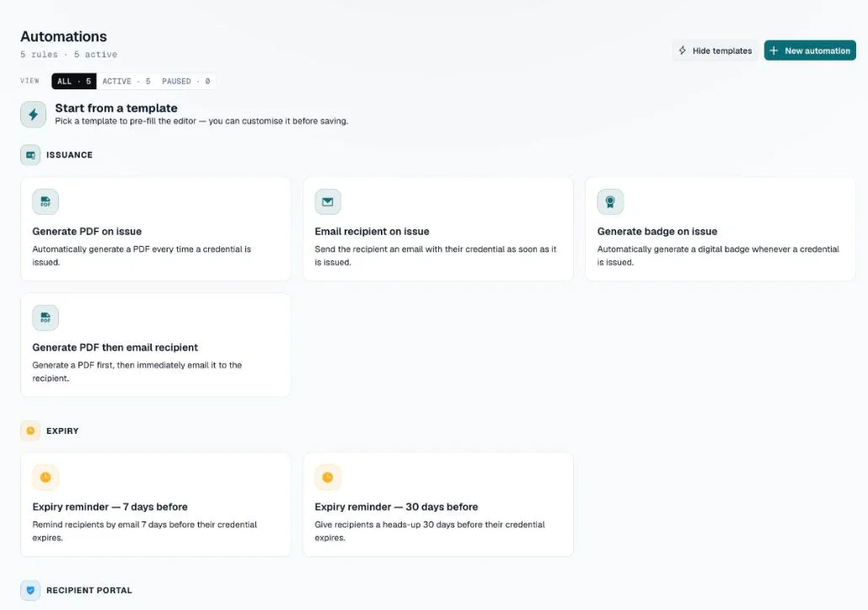The image size is (868, 610).
Task: Choose Expiry reminder — 30 days before template
Action: [438, 505]
